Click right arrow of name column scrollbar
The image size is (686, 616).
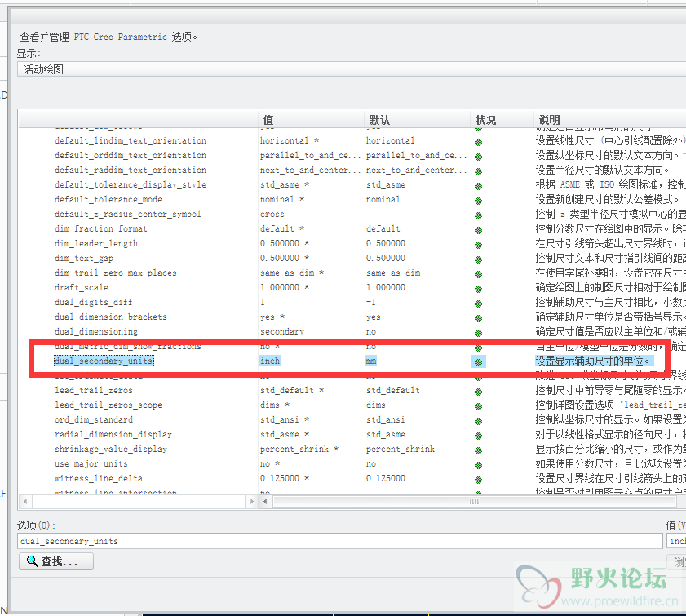[x=251, y=502]
